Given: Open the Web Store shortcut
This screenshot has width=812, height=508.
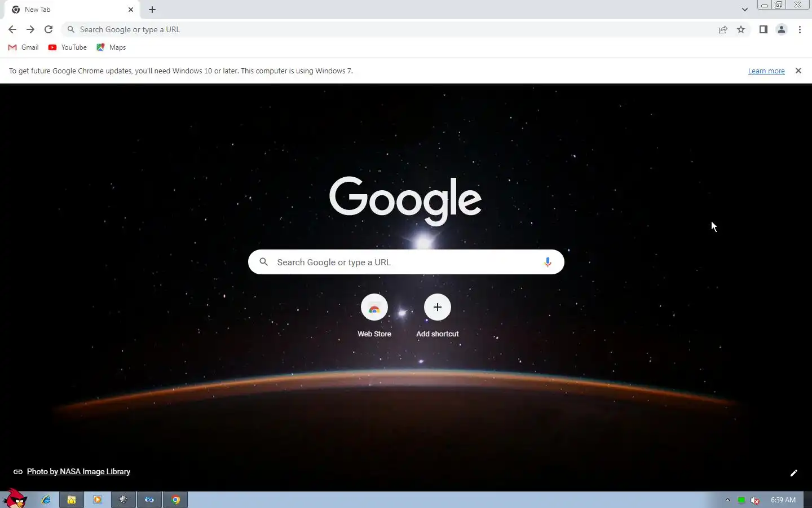Looking at the screenshot, I should 374,316.
